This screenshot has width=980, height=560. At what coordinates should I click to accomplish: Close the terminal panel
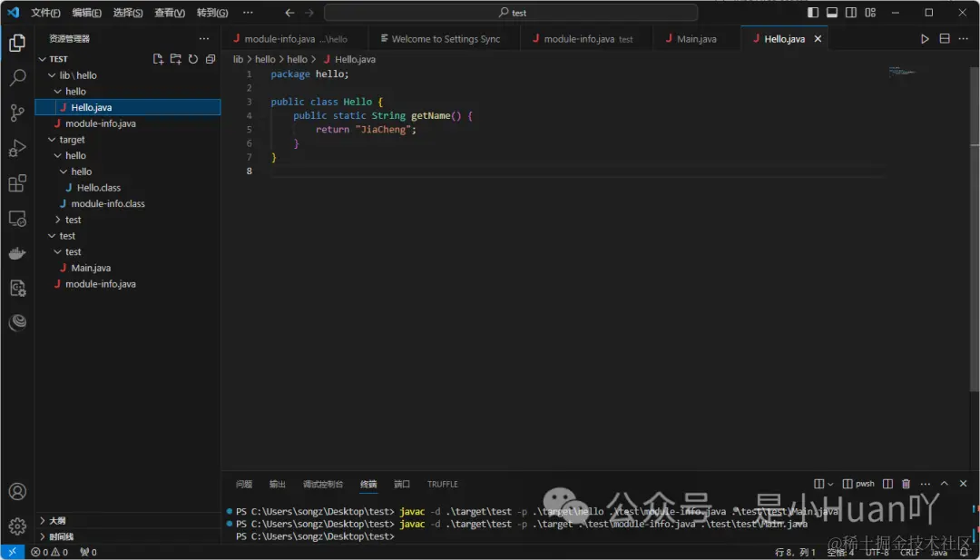(963, 484)
